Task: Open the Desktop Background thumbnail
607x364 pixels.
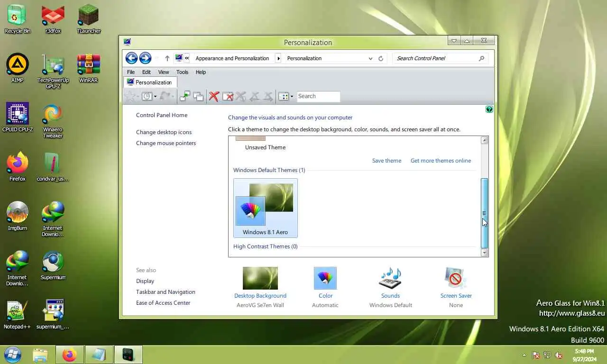Action: [x=260, y=278]
